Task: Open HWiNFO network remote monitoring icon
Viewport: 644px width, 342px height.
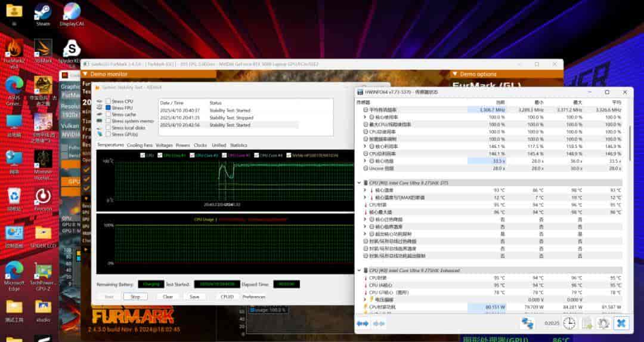Action: [x=527, y=323]
